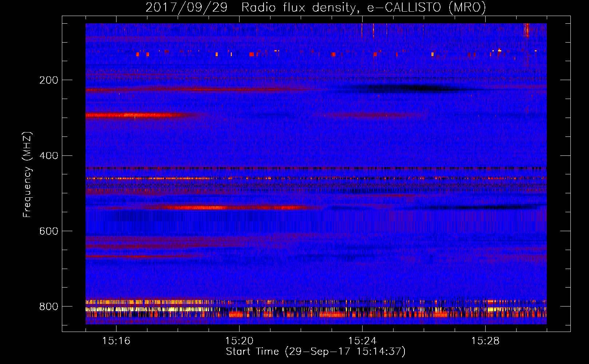Click the 15:24 time tick label
Viewport: 589px width, 364px height.
click(x=362, y=341)
